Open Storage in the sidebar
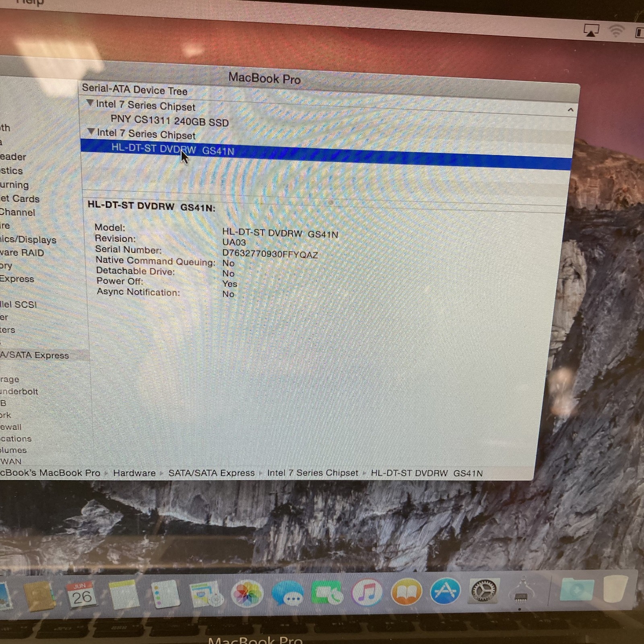 tap(10, 379)
